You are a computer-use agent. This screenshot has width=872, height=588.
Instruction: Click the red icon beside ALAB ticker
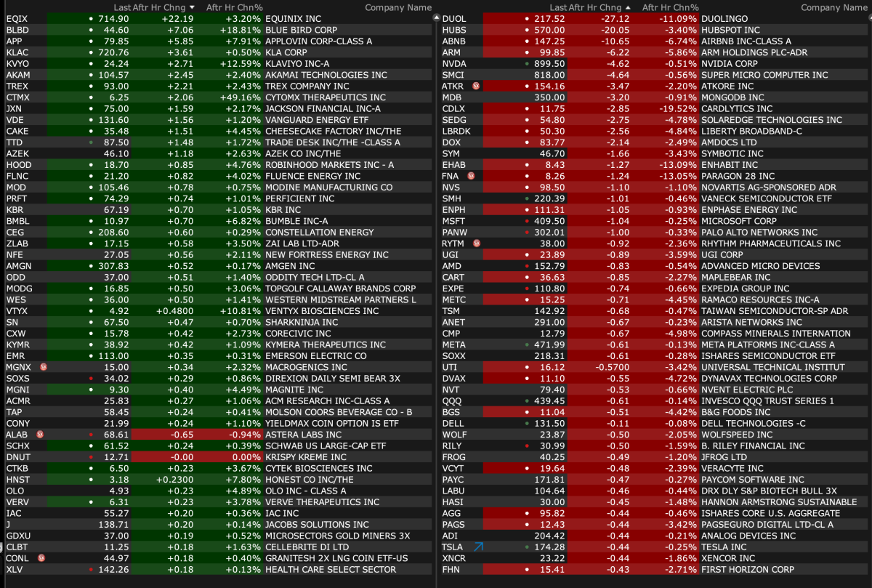[x=41, y=434]
